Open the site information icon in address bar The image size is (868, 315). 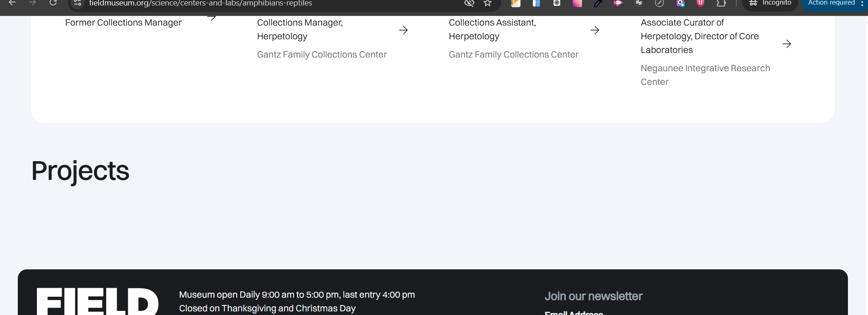[x=77, y=3]
